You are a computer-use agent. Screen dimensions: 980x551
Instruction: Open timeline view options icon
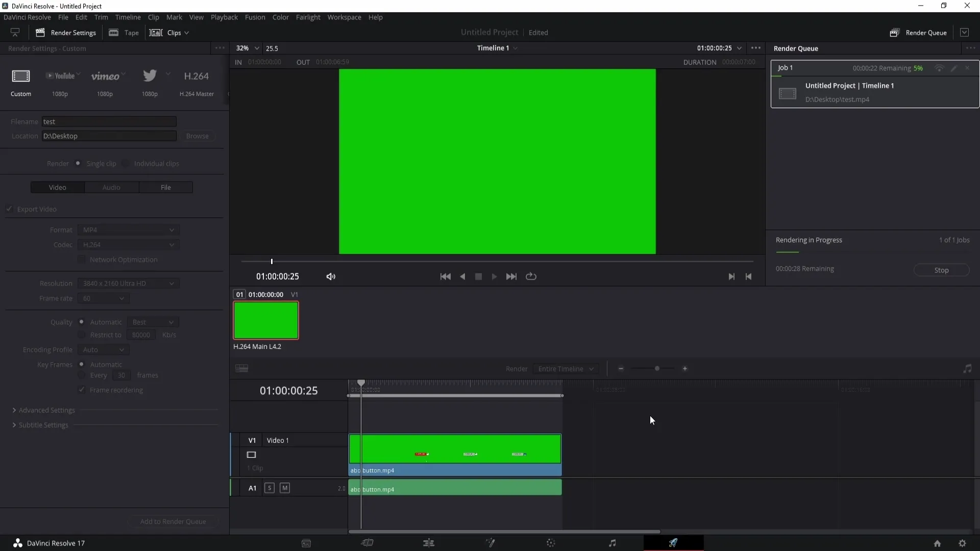point(241,368)
